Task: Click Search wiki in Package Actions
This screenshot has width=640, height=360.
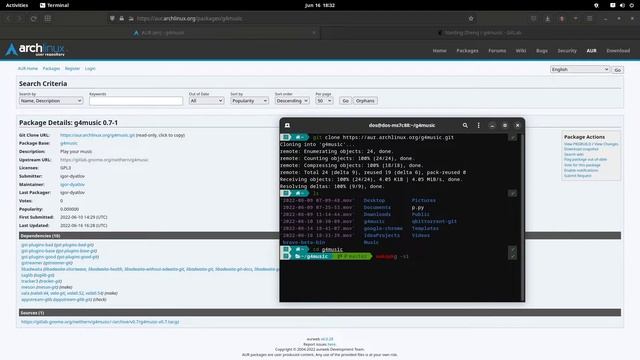Action: (x=574, y=154)
